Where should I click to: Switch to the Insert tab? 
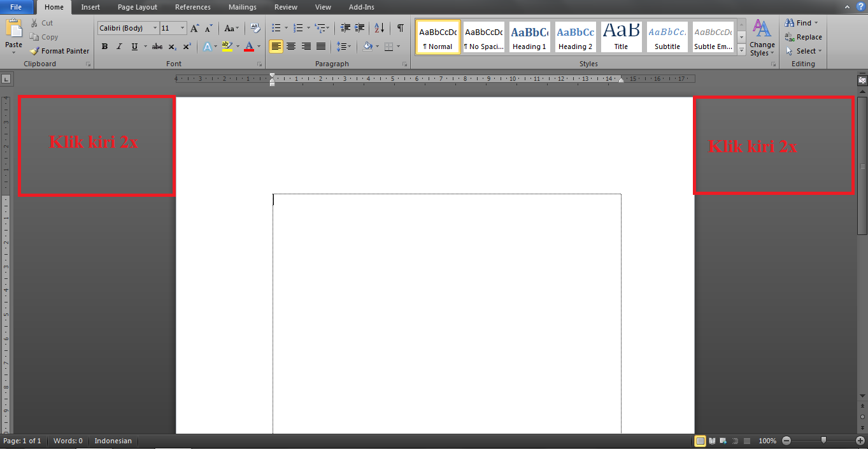90,7
